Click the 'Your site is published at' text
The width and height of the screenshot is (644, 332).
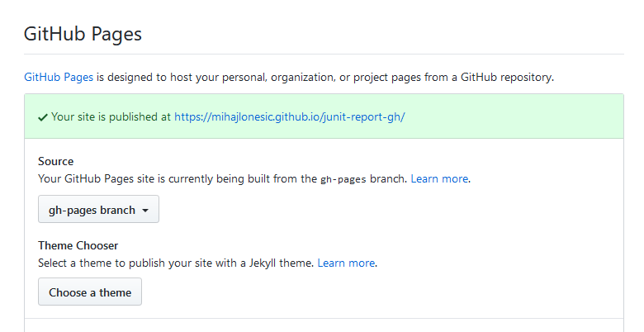point(111,116)
